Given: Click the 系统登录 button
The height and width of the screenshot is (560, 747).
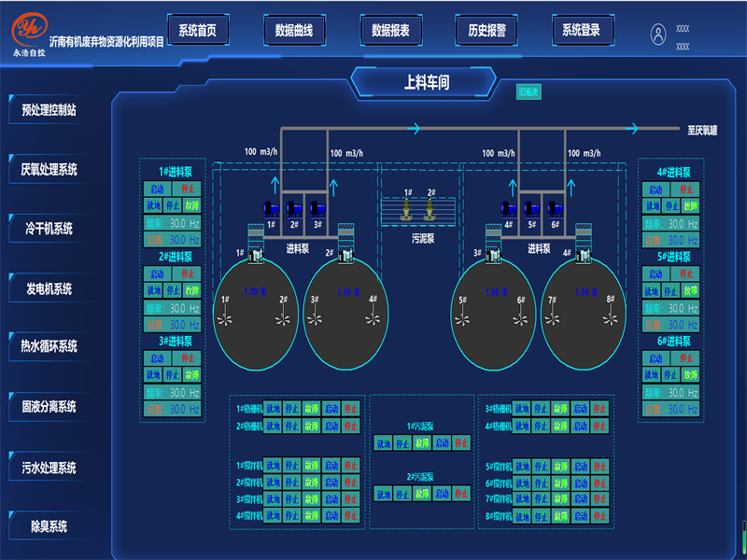Looking at the screenshot, I should (x=581, y=30).
